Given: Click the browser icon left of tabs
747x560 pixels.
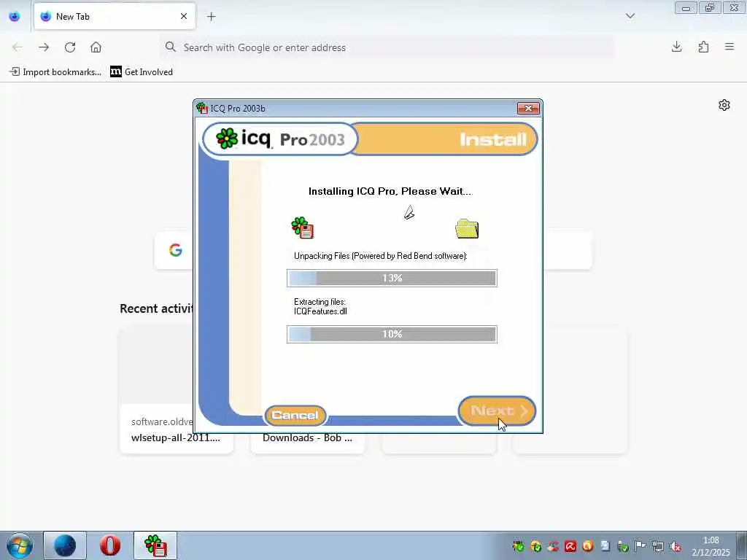Looking at the screenshot, I should tap(15, 17).
